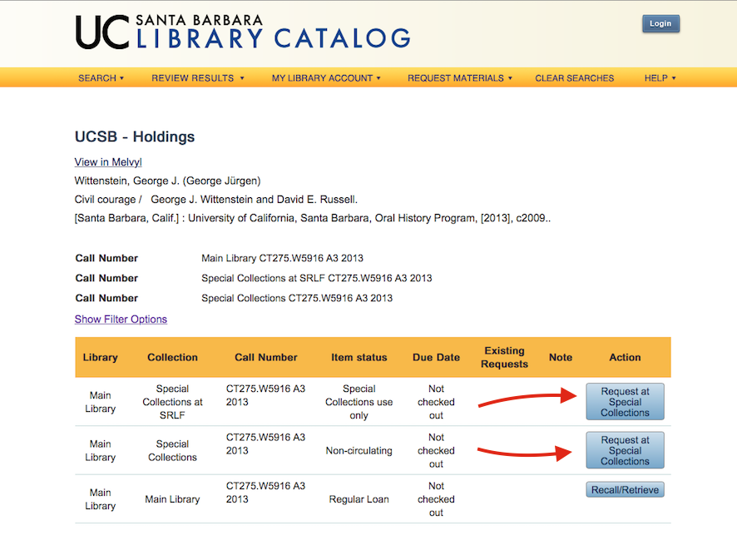Open the SEARCH dropdown menu
The width and height of the screenshot is (737, 560).
tap(100, 77)
